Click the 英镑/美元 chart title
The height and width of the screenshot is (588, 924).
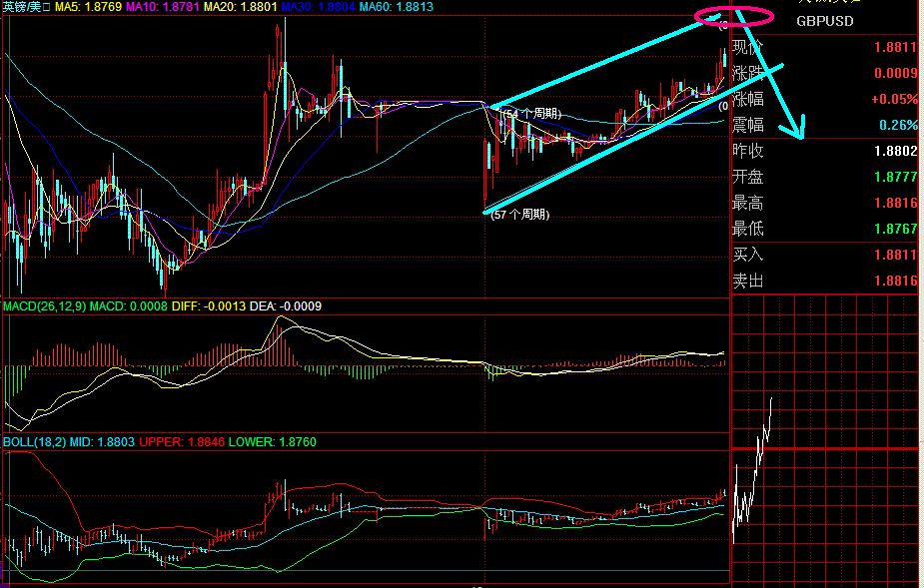click(27, 7)
